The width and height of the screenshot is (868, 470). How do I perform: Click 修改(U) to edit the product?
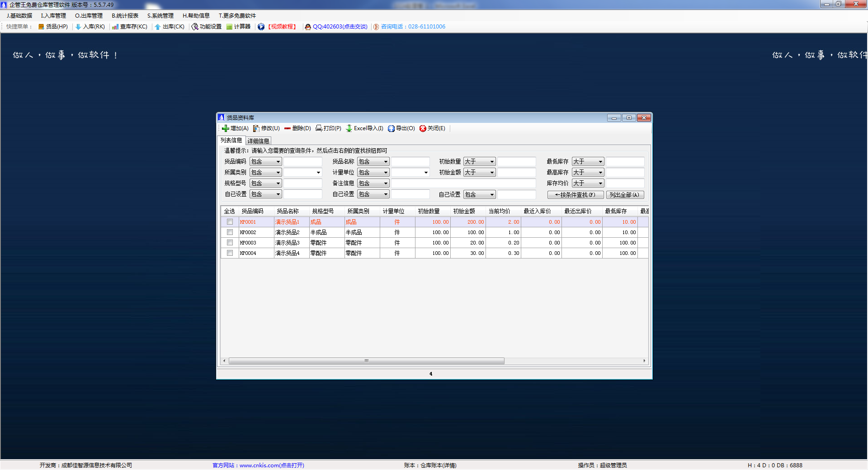tap(266, 128)
